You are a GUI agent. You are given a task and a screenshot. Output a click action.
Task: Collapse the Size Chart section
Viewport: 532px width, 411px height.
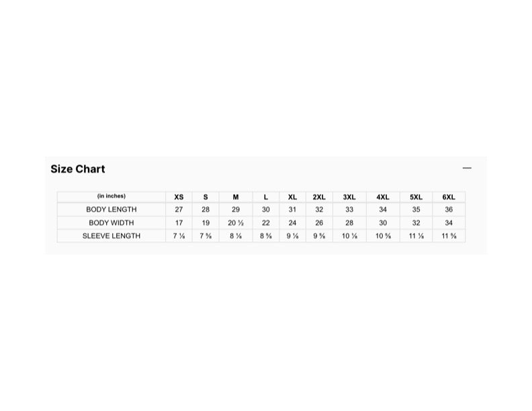(467, 168)
